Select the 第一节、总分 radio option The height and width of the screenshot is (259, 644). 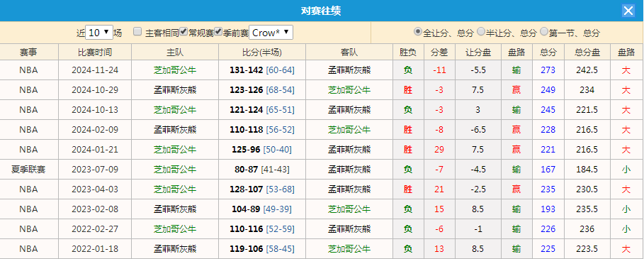(544, 32)
